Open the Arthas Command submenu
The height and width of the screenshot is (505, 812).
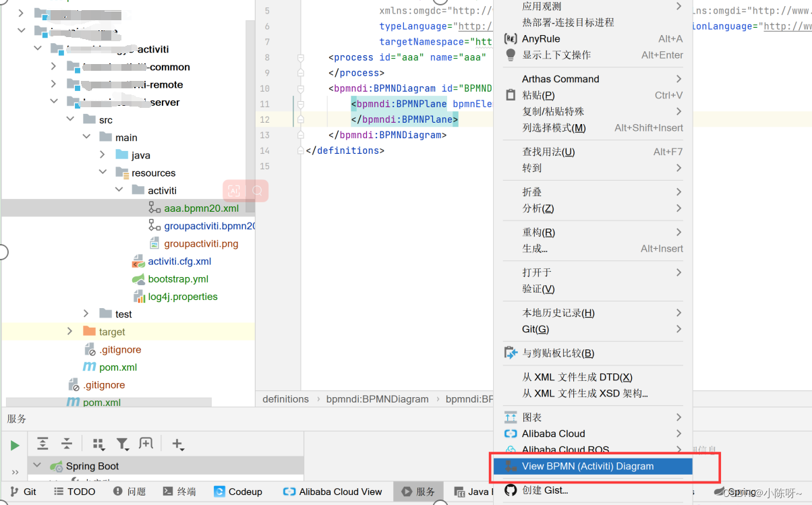[593, 79]
